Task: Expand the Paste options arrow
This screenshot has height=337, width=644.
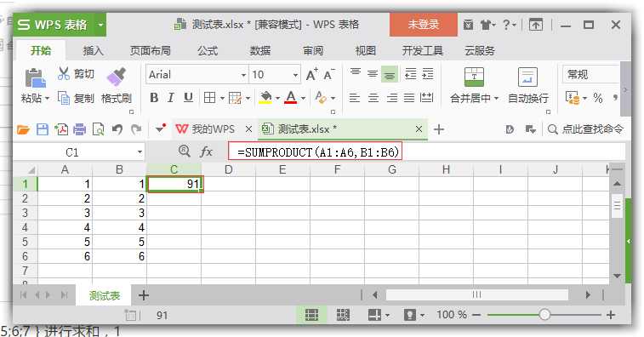Action: (48, 99)
